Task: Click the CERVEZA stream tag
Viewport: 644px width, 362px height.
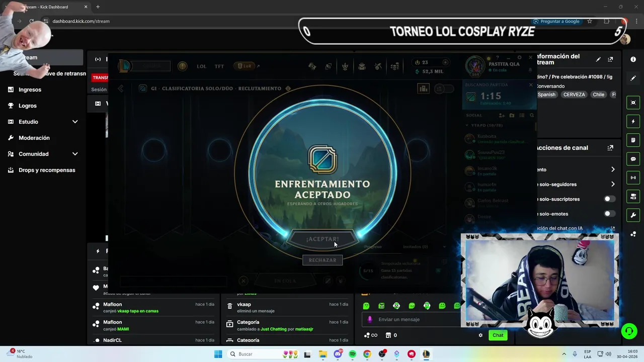Action: tap(574, 95)
